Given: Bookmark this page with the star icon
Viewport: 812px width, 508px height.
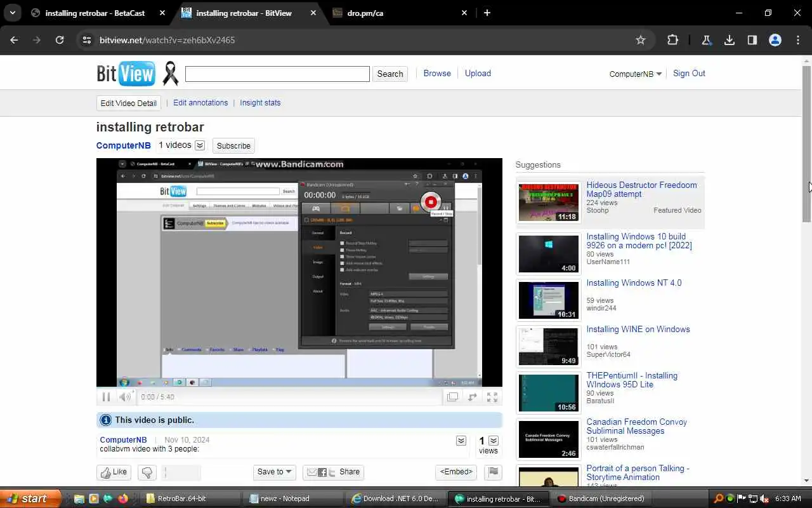Looking at the screenshot, I should click(641, 40).
